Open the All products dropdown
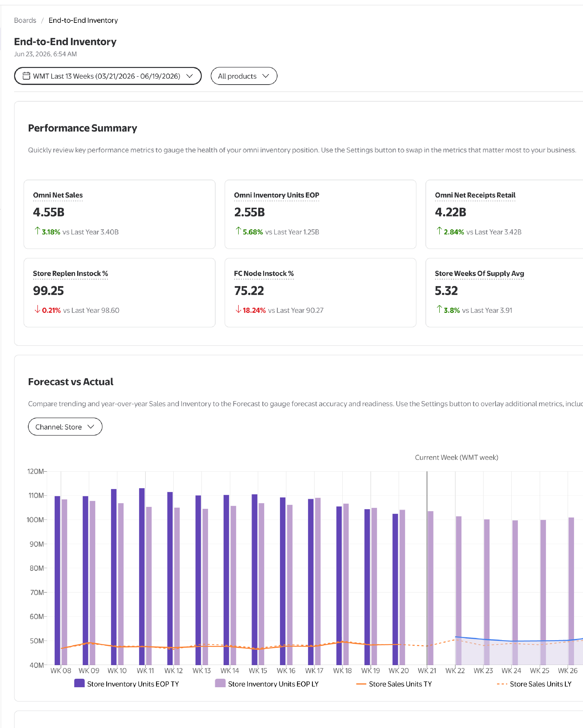Viewport: 583px width, 728px height. pyautogui.click(x=244, y=76)
